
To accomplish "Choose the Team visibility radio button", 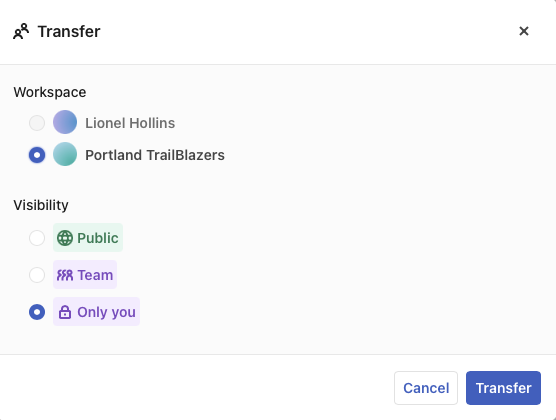I will point(37,275).
